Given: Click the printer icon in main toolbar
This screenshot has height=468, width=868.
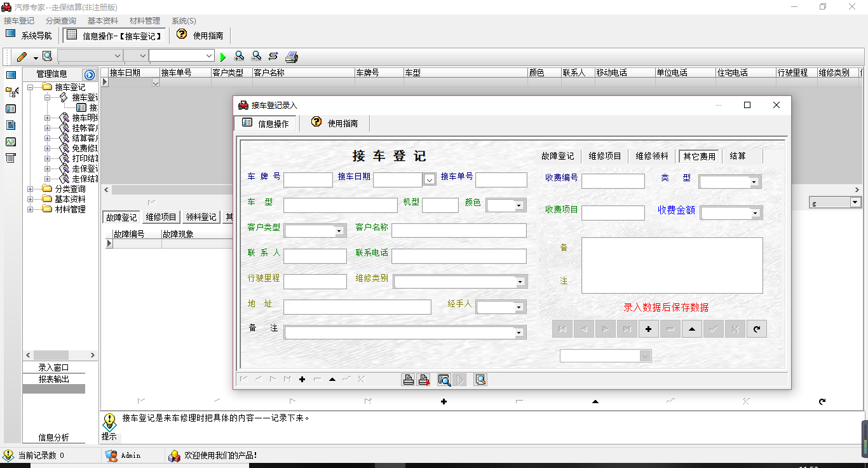Looking at the screenshot, I should click(292, 57).
